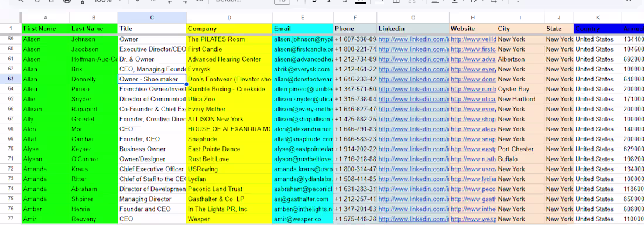Select last name 'Ganihar' cell
This screenshot has width=644, height=225.
click(x=94, y=139)
